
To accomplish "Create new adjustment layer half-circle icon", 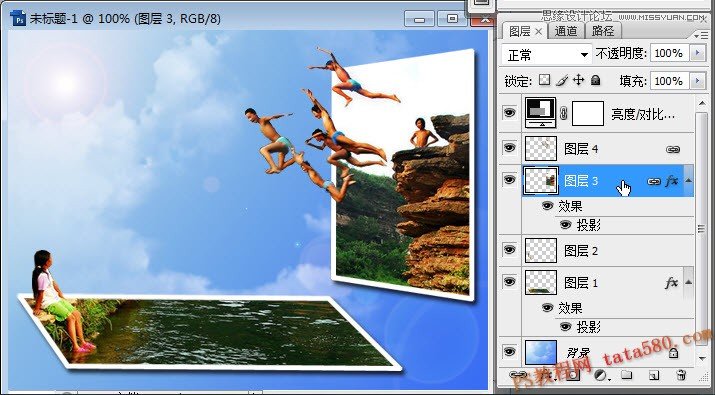I will click(x=601, y=375).
